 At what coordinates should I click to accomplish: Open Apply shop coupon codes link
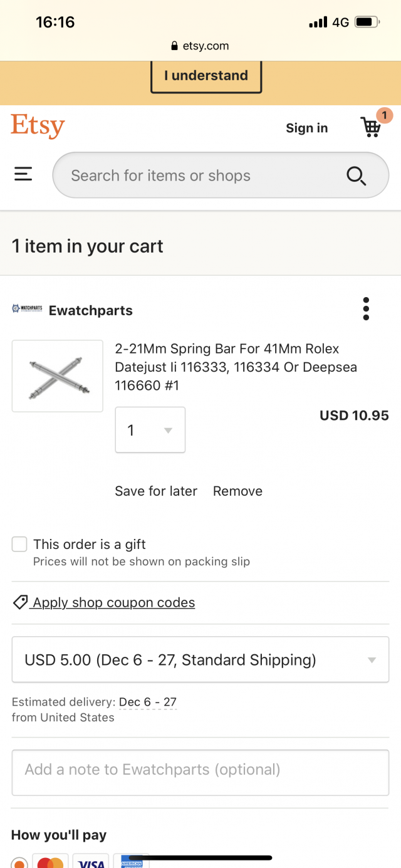pos(114,602)
